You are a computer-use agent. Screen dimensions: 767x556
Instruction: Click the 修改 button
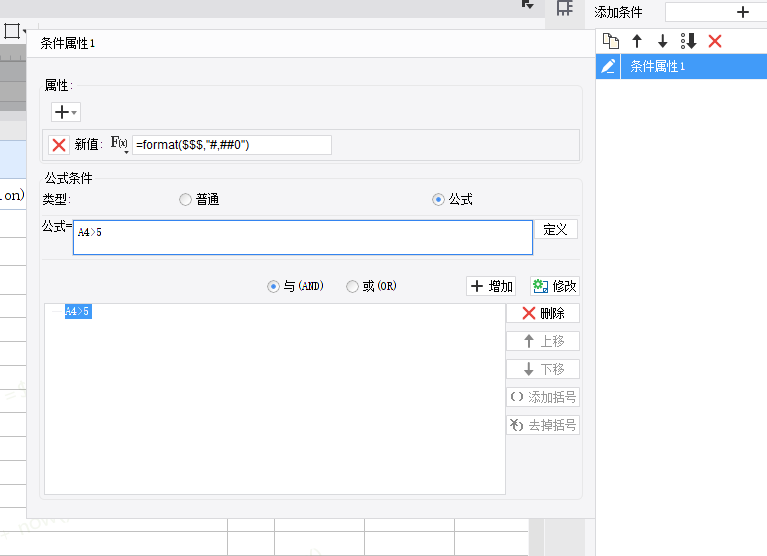555,286
